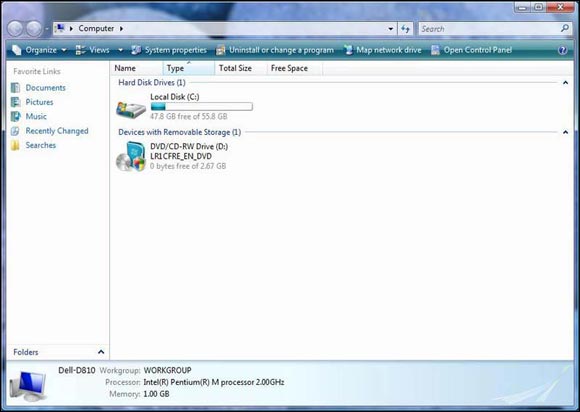580x412 pixels.
Task: Open Music in Favorite Links
Action: pyautogui.click(x=36, y=116)
